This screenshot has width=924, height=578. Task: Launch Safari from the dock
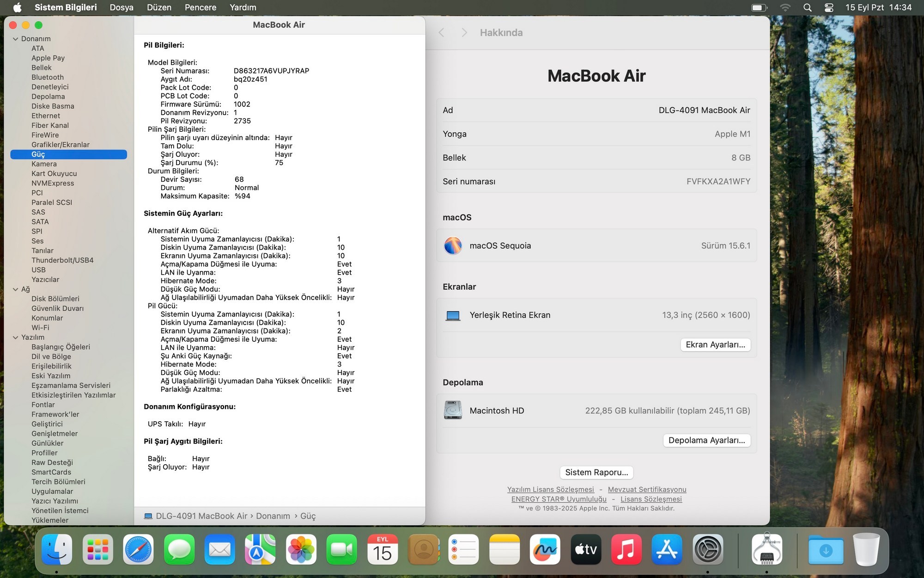point(138,549)
